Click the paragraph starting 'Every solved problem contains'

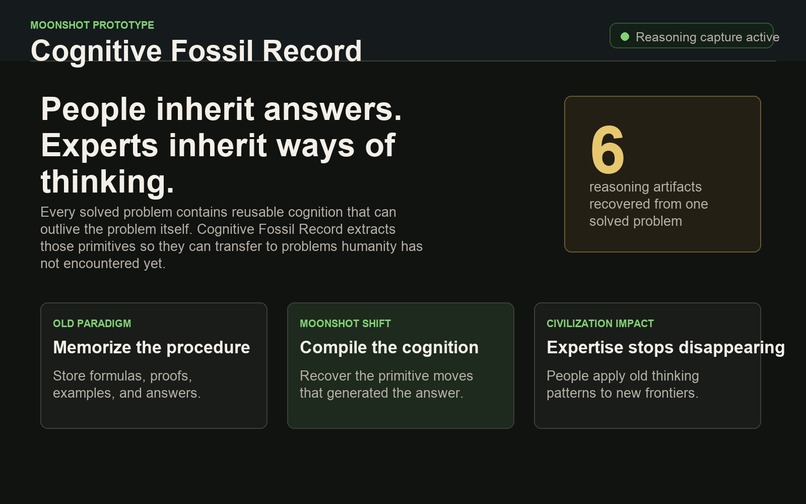coord(231,238)
